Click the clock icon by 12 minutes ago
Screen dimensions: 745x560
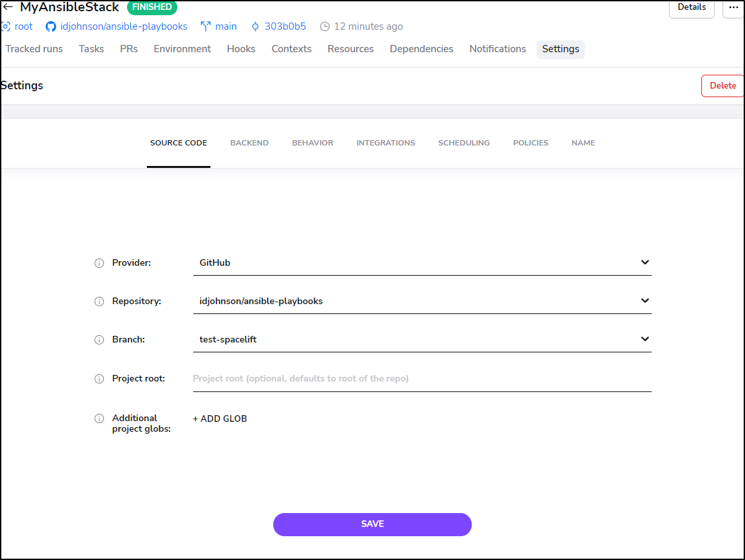324,26
